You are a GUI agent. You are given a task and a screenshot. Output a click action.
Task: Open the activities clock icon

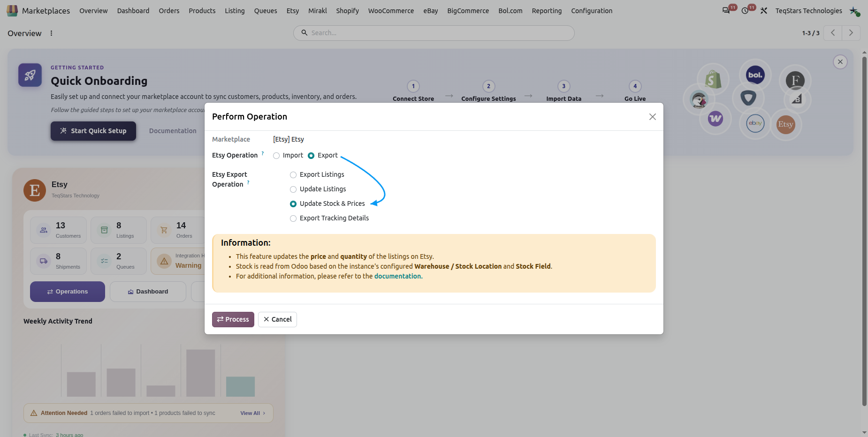coord(745,10)
